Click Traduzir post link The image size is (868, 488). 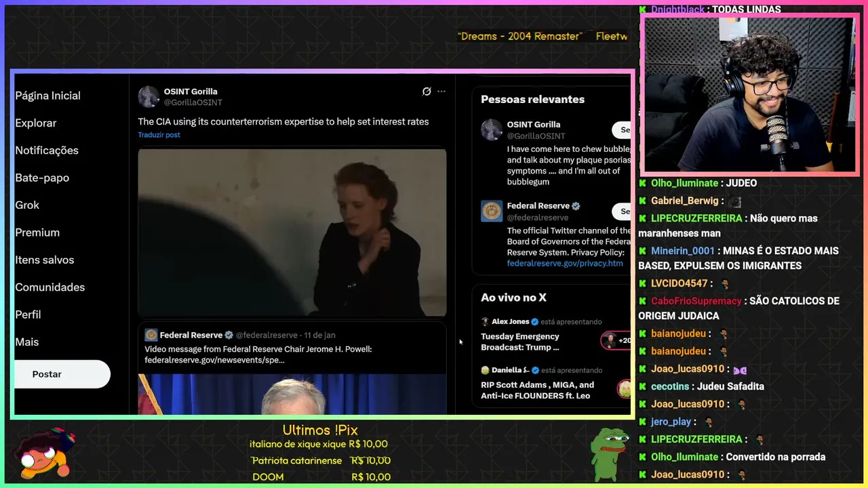pyautogui.click(x=159, y=135)
